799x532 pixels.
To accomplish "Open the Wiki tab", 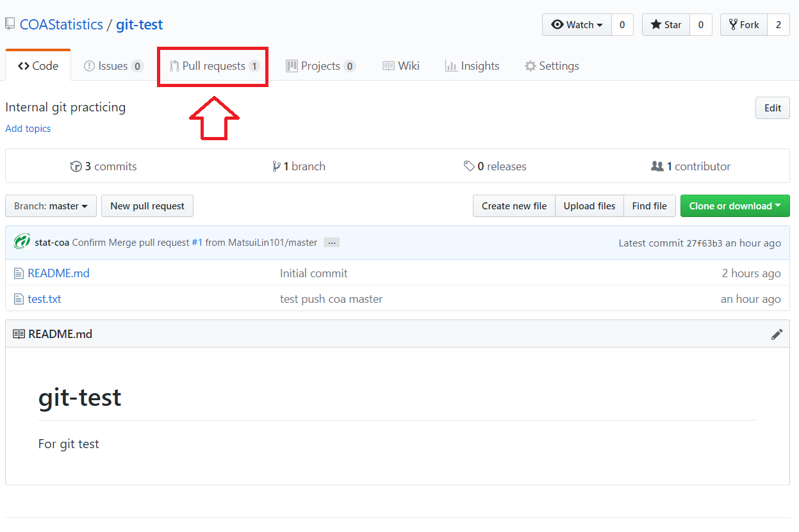I will pos(401,66).
